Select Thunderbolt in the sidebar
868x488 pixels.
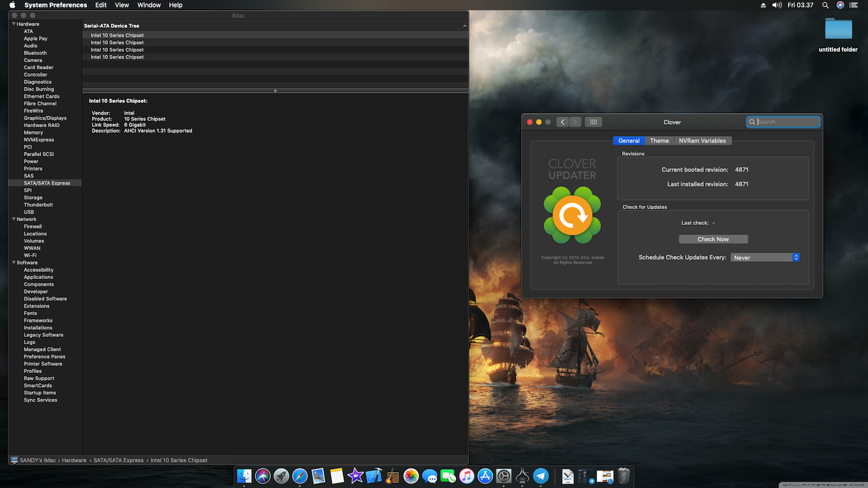tap(38, 205)
